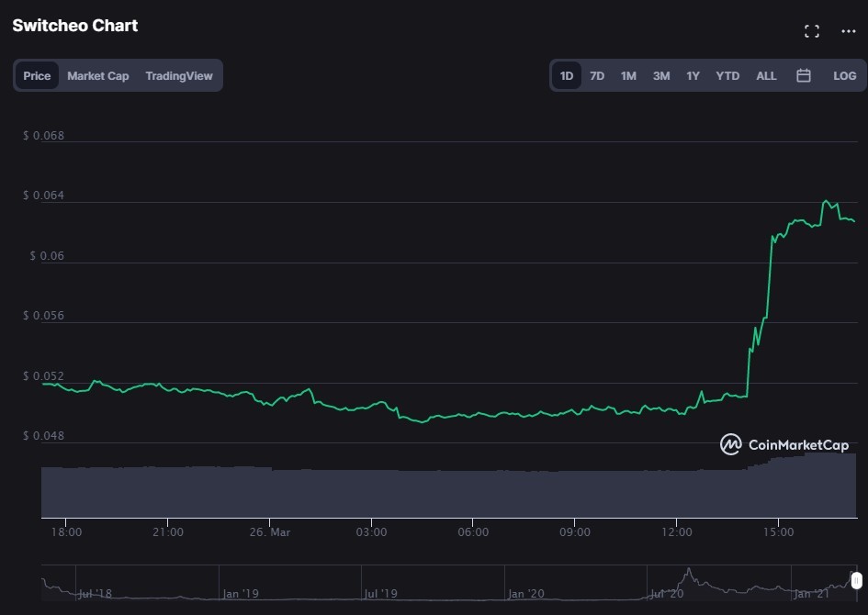The width and height of the screenshot is (868, 615).
Task: Click the $ 0.056 axis label
Action: point(43,315)
